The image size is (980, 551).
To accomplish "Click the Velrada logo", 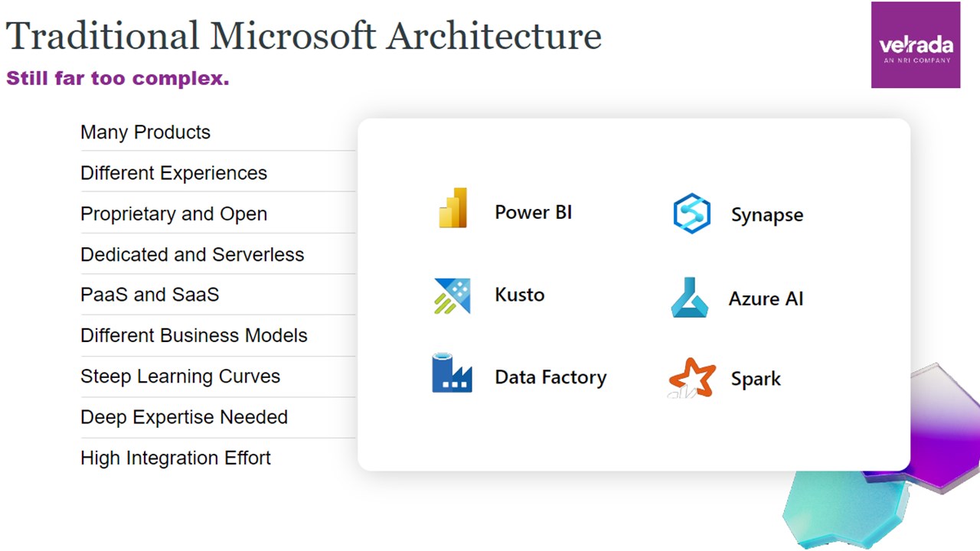I will pyautogui.click(x=915, y=44).
